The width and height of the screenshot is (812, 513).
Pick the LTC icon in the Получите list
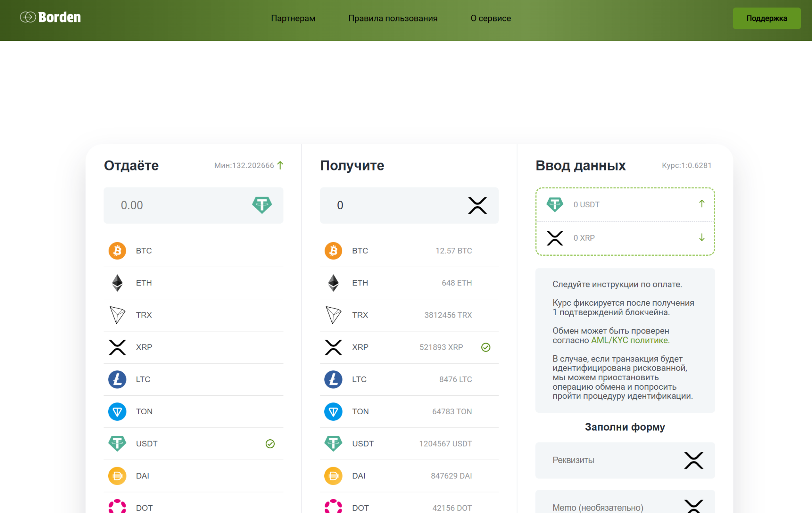click(x=333, y=379)
